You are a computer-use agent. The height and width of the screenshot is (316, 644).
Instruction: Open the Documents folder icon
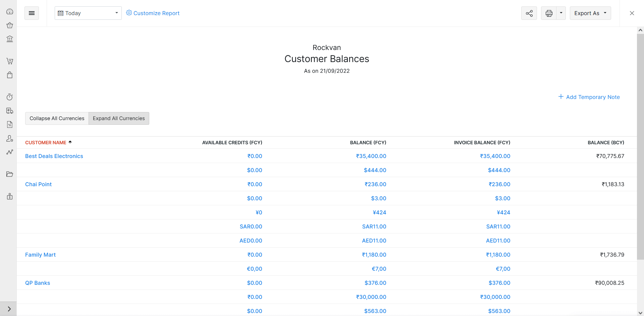10,174
